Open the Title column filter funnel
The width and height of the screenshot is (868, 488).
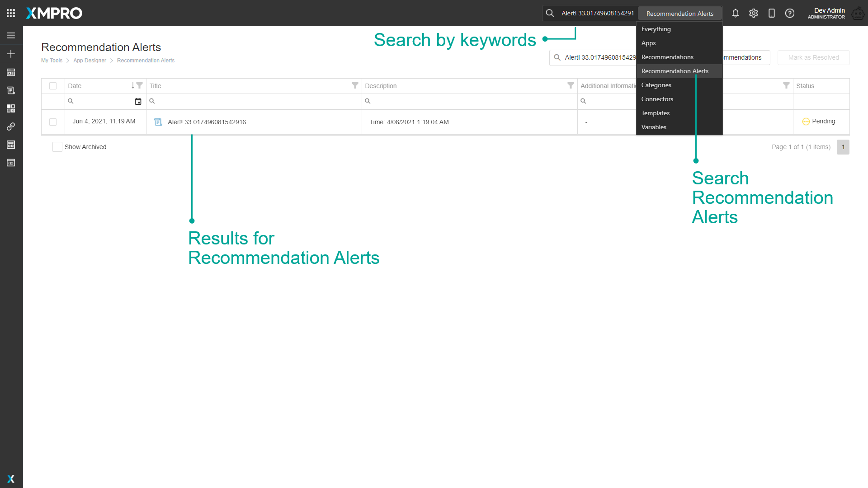pos(355,85)
